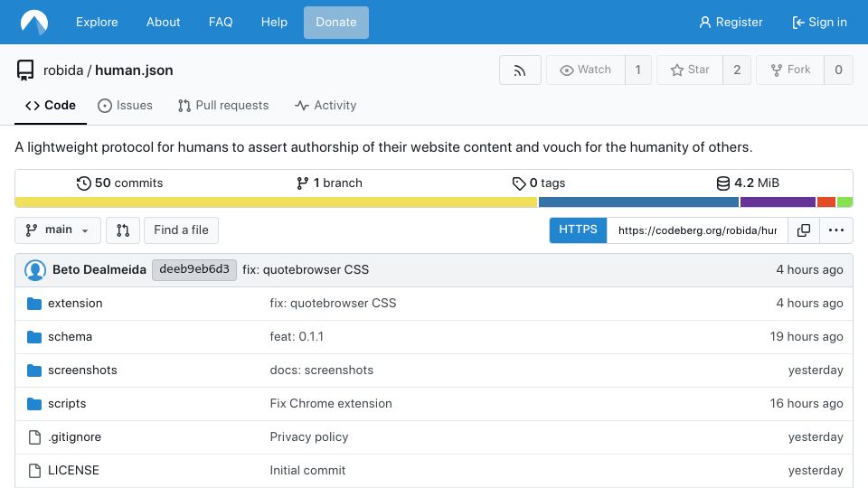Click the .gitignore file icon
868x488 pixels.
tap(34, 437)
